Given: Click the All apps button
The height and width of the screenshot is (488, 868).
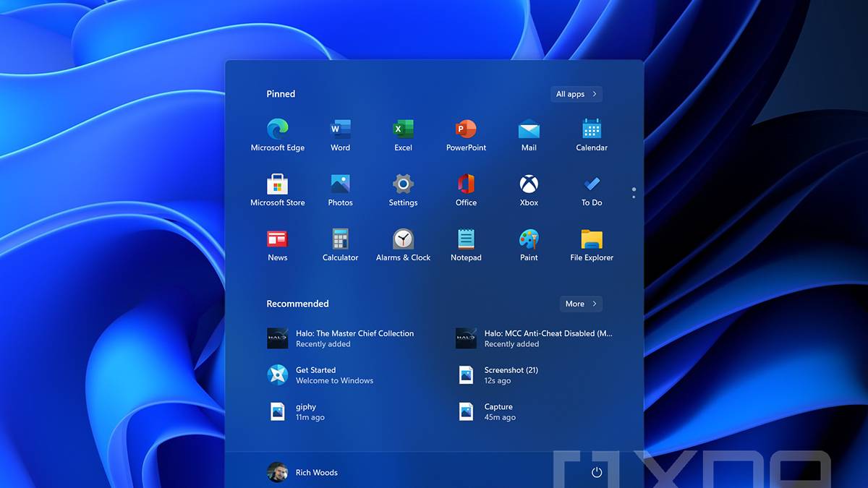Looking at the screenshot, I should (x=576, y=94).
